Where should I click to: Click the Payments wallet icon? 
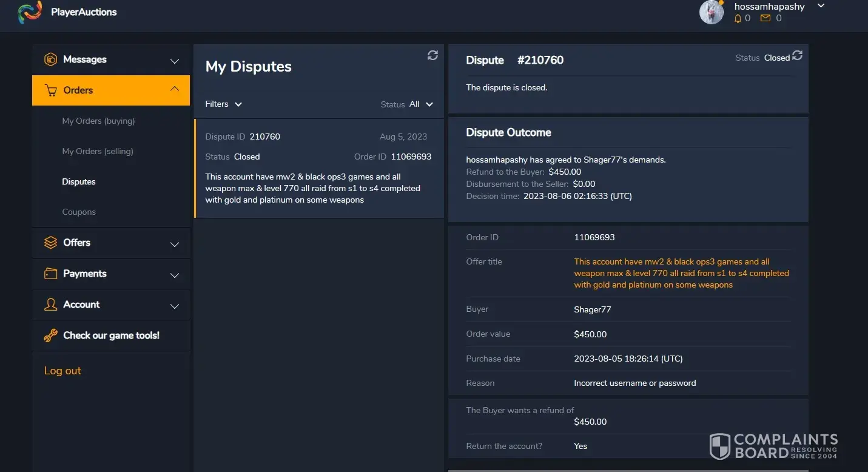point(51,274)
